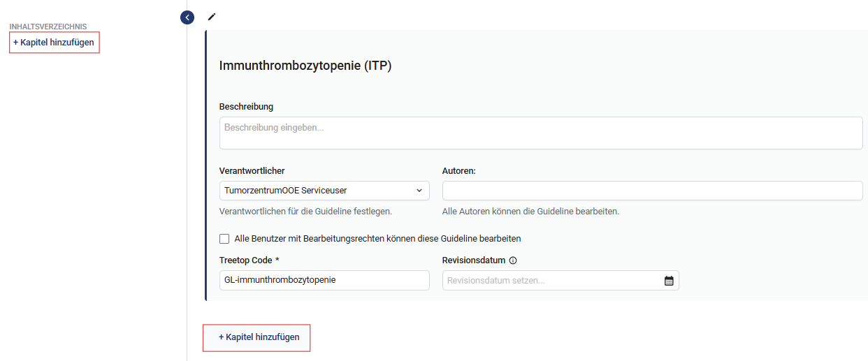Click '+ Kapitel hinzufügen' in the Inhaltsverzeichnis sidebar

point(54,43)
